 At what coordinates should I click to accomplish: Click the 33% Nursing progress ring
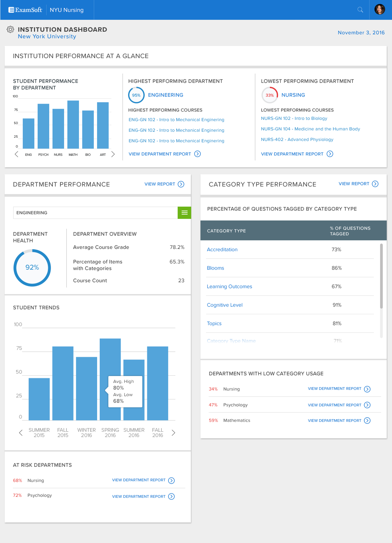tap(269, 95)
